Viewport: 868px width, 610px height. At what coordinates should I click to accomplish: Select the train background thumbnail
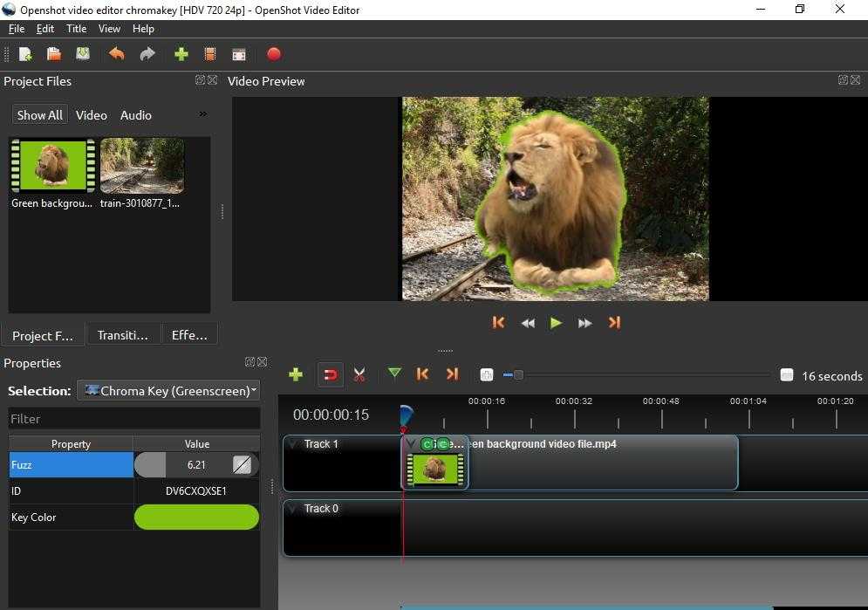click(x=141, y=166)
